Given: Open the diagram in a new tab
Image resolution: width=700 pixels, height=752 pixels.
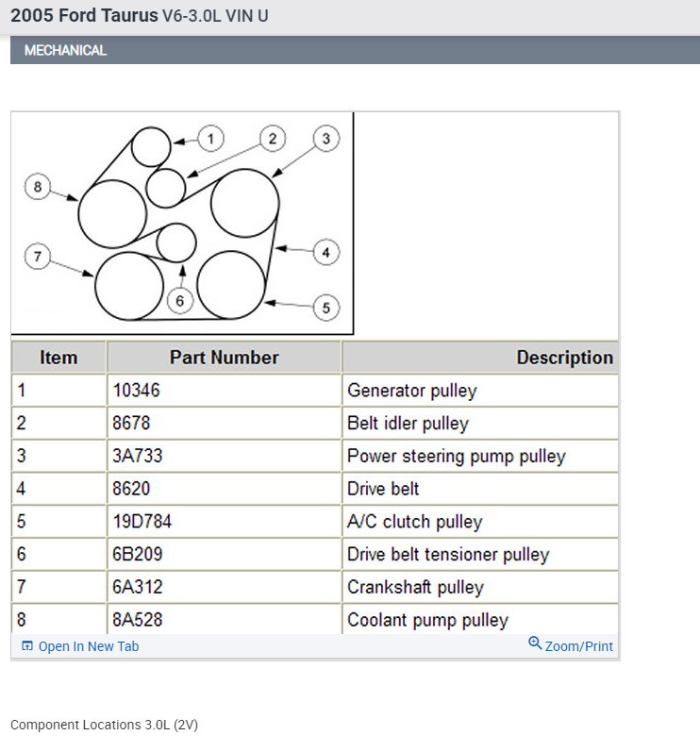Looking at the screenshot, I should (88, 646).
